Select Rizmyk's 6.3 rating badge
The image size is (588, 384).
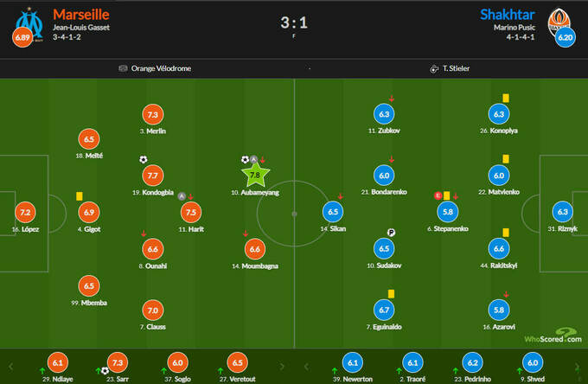point(563,212)
